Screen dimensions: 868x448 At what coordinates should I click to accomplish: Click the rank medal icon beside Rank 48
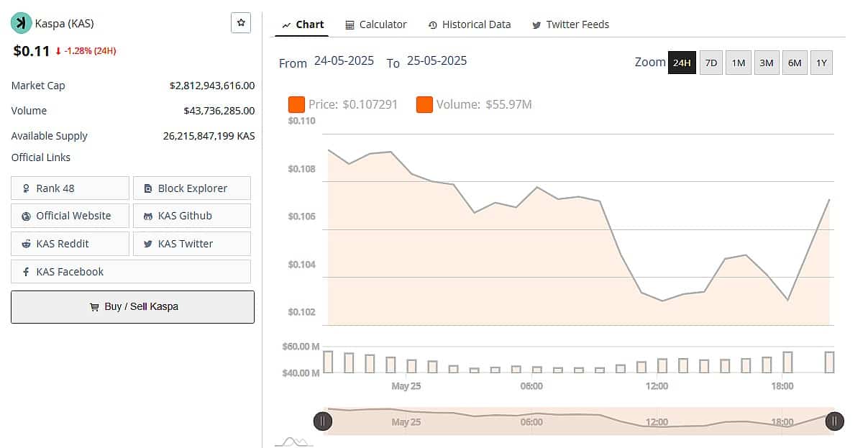(27, 188)
